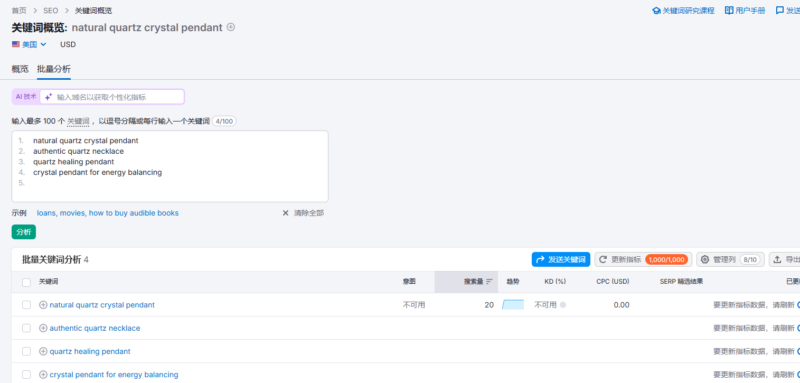The height and width of the screenshot is (383, 800).
Task: Click the CPC (USD) column header
Action: 613,282
